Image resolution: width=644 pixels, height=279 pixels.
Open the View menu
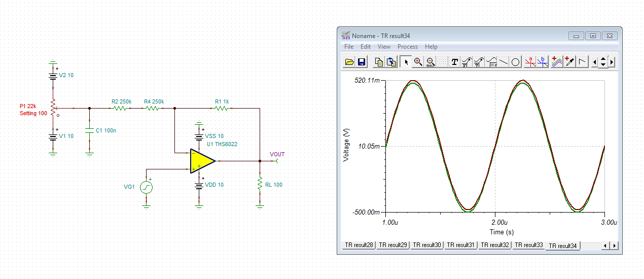[384, 47]
